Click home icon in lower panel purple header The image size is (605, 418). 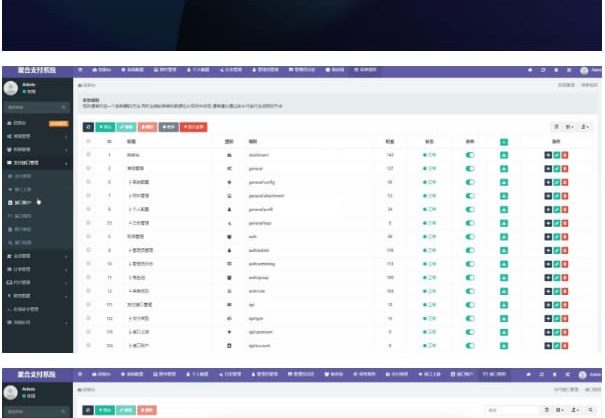tap(529, 374)
